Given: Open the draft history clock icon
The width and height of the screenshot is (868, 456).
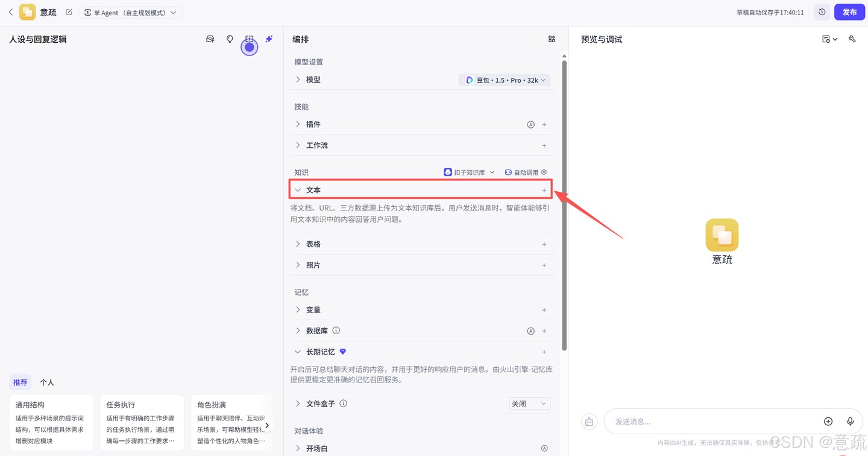Looking at the screenshot, I should [822, 12].
